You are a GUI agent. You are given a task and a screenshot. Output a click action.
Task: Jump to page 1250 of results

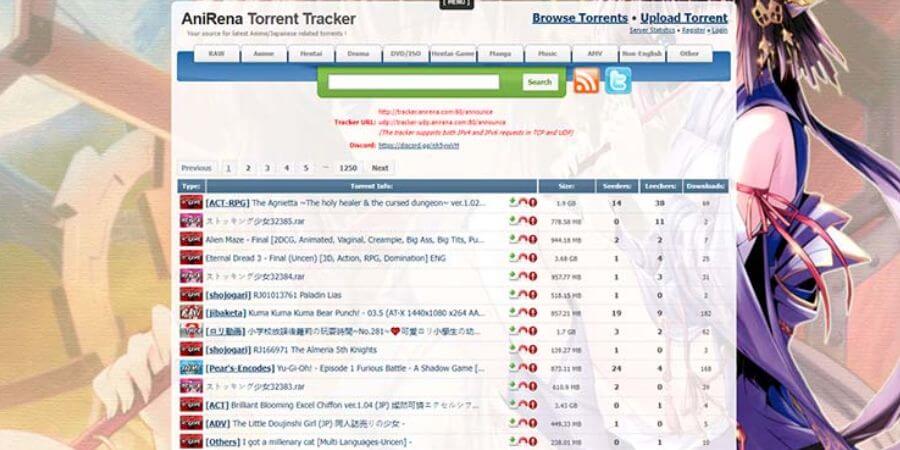(x=348, y=168)
